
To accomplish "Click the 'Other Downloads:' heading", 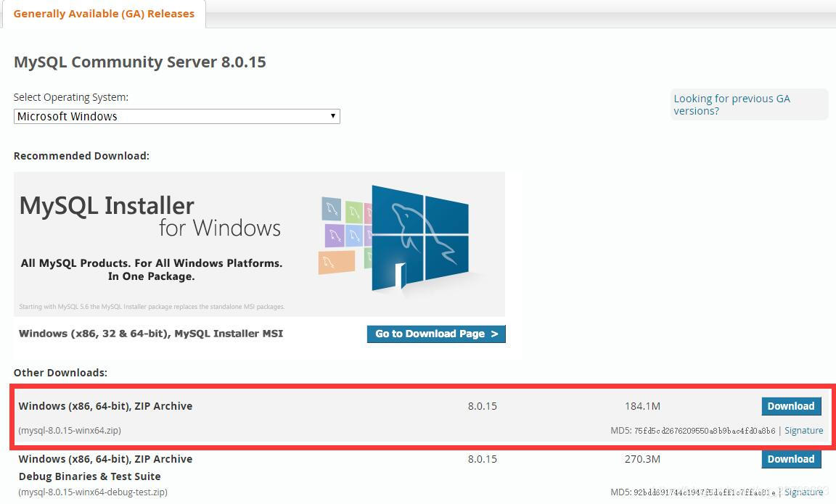I will [x=60, y=373].
